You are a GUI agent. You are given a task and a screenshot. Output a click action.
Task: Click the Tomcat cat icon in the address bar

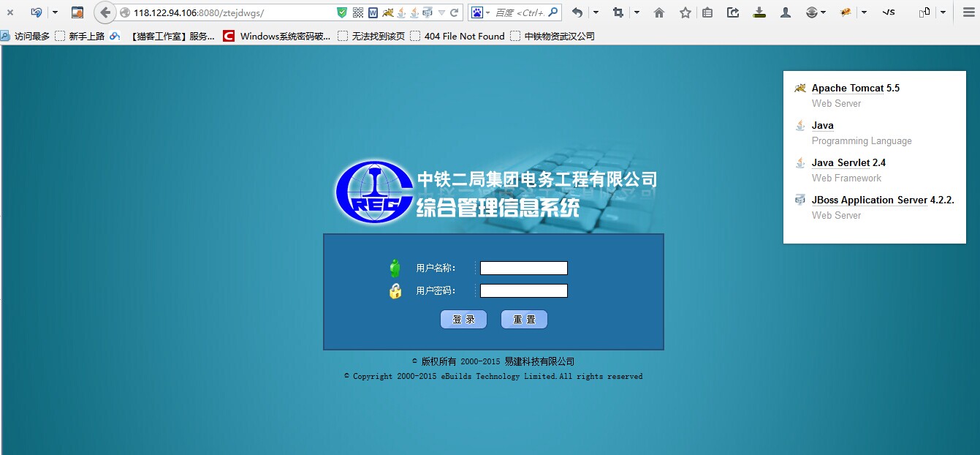388,12
